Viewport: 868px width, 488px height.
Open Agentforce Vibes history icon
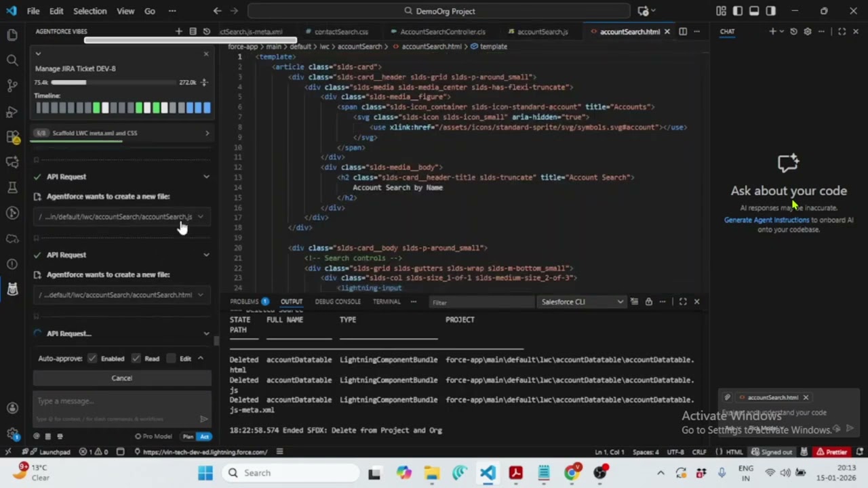[206, 31]
